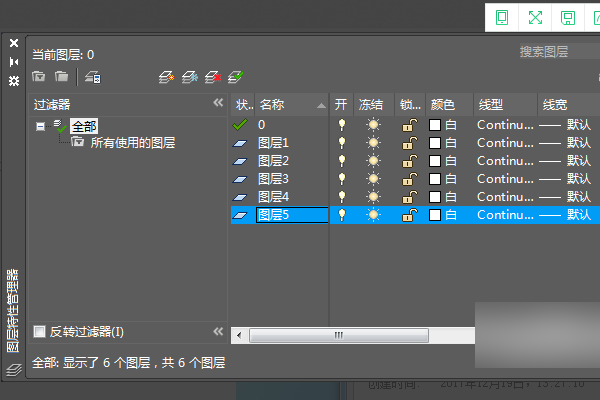Click the New Property Filter icon
Viewport: 600px width, 400px height.
click(39, 77)
